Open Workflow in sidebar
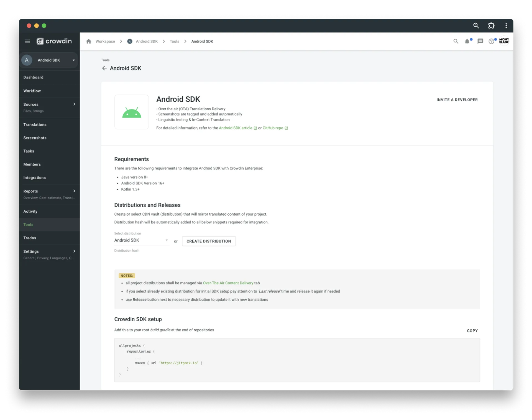The width and height of the screenshot is (532, 420). (x=49, y=91)
